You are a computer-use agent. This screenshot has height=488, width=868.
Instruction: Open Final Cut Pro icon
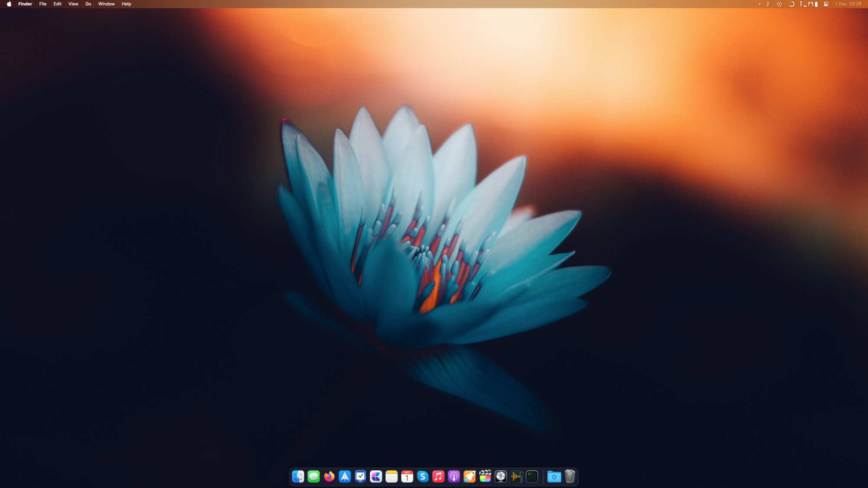[485, 476]
